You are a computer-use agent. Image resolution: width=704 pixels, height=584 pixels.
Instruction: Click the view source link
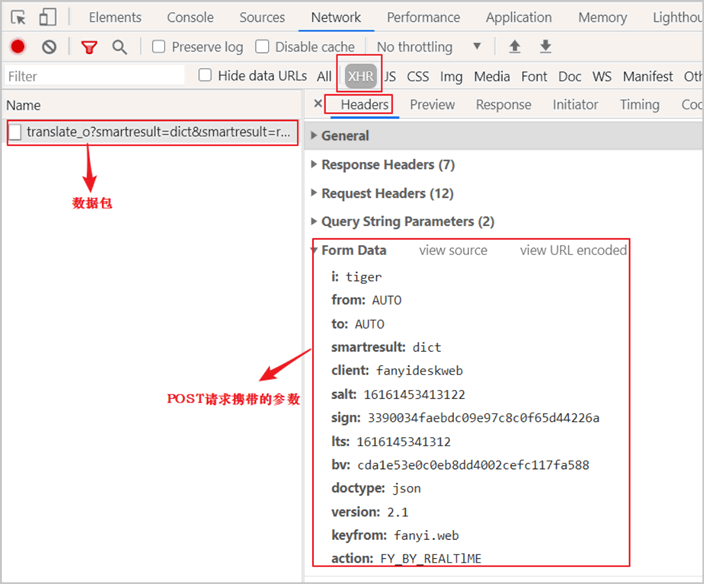pyautogui.click(x=453, y=250)
